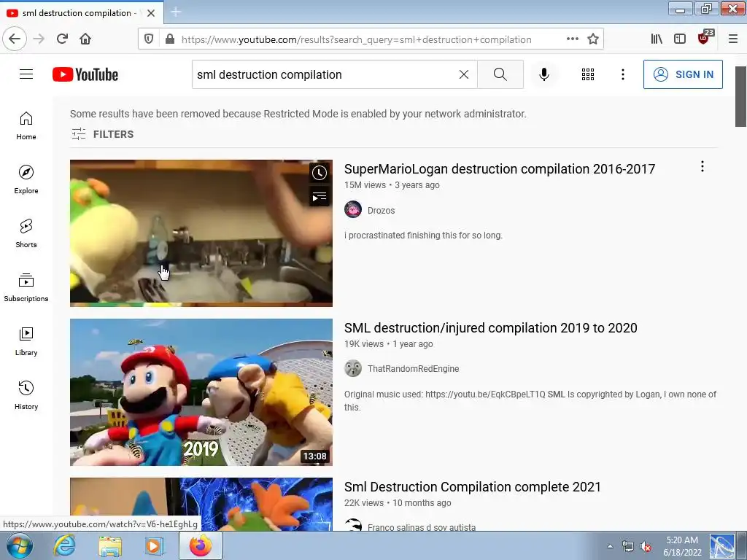This screenshot has height=560, width=747.
Task: Click Watch Later clock on first thumbnail
Action: [320, 172]
